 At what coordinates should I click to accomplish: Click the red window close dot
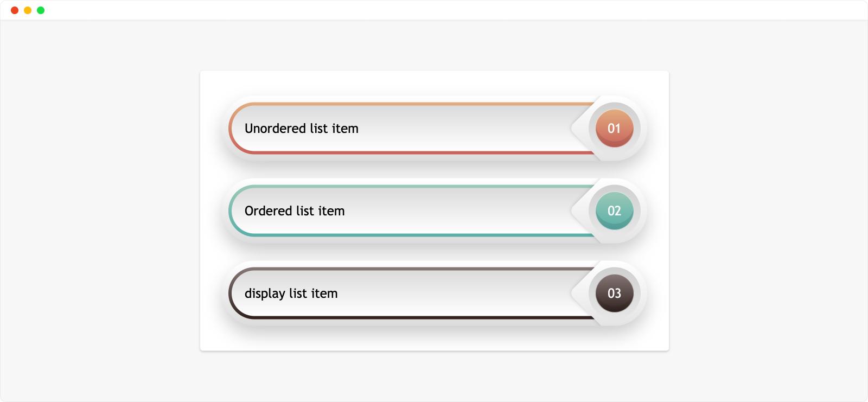15,10
